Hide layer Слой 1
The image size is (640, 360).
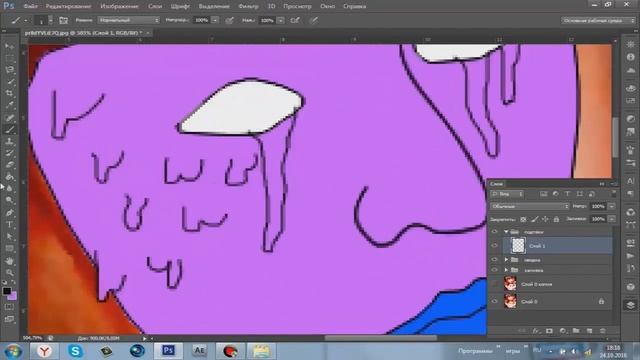tap(495, 246)
